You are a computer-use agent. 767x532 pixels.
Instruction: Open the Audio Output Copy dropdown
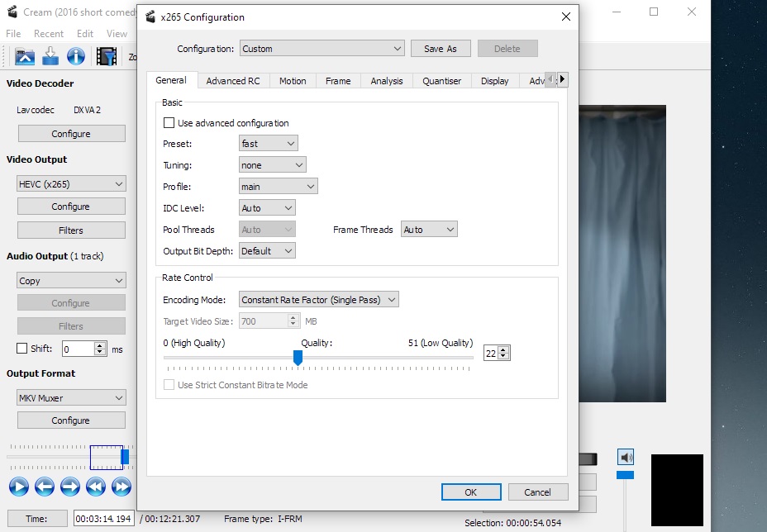[x=71, y=281]
